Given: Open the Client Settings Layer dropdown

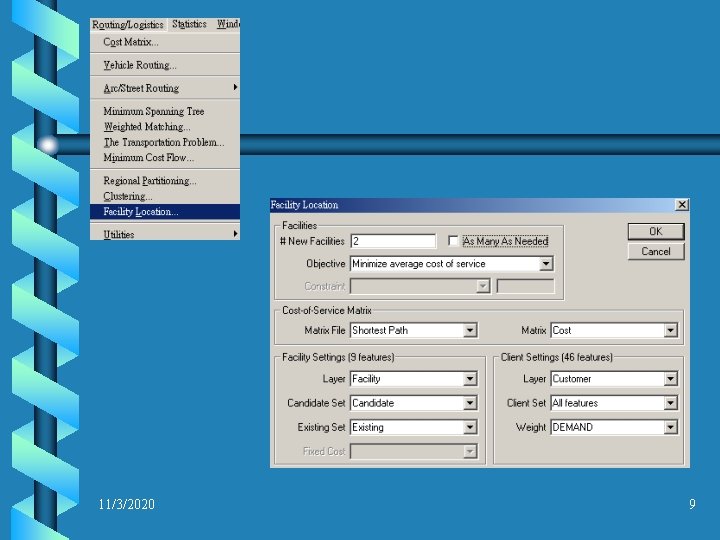Looking at the screenshot, I should (614, 379).
